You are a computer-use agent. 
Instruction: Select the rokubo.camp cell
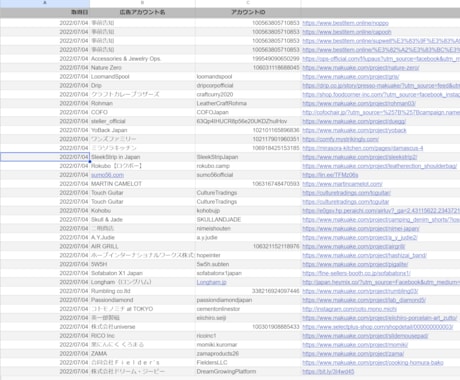pos(248,166)
